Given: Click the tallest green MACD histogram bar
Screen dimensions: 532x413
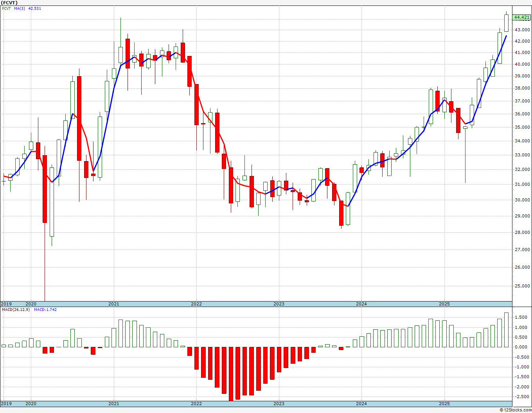Looking at the screenshot, I should tap(506, 330).
